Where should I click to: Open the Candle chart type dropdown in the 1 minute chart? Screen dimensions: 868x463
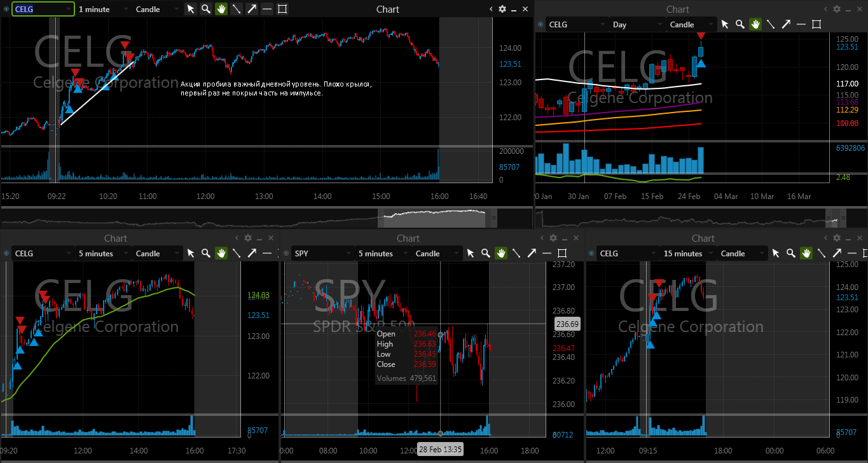click(x=158, y=9)
